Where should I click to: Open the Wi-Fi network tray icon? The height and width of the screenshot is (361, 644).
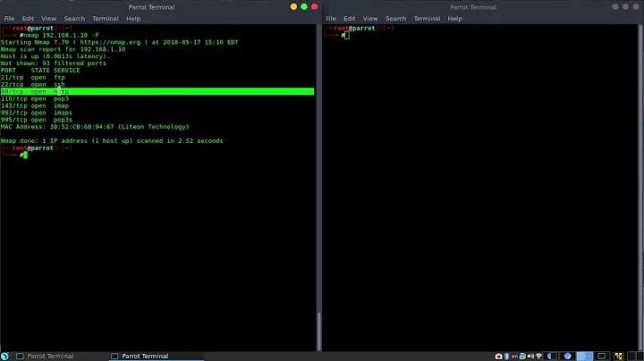(538, 356)
